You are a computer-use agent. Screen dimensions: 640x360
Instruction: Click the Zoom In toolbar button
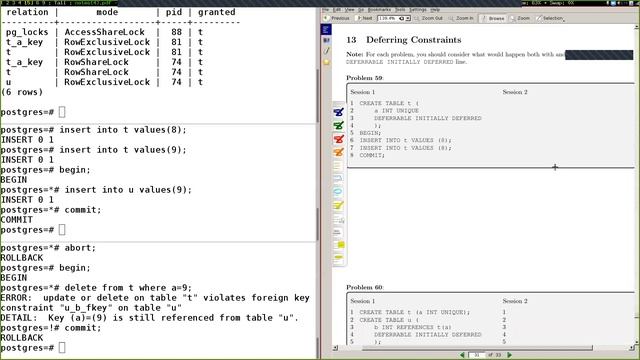pyautogui.click(x=461, y=18)
